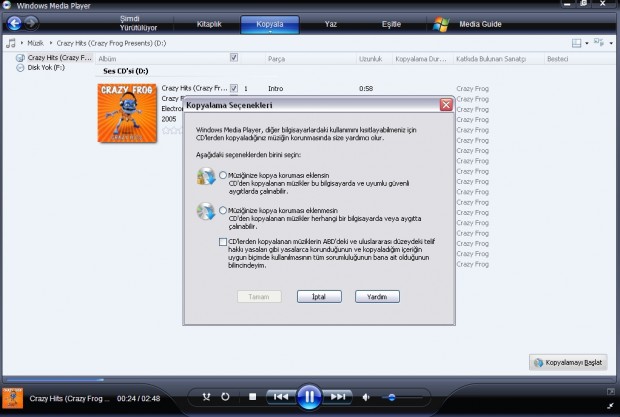
Task: Switch to the Kitaplık tab
Action: click(x=209, y=24)
